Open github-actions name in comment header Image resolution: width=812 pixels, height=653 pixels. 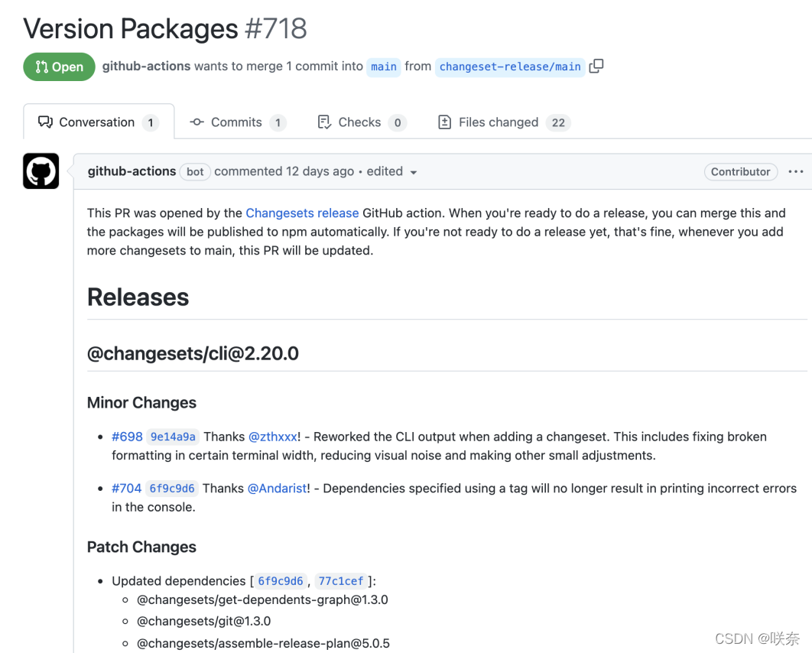(132, 171)
